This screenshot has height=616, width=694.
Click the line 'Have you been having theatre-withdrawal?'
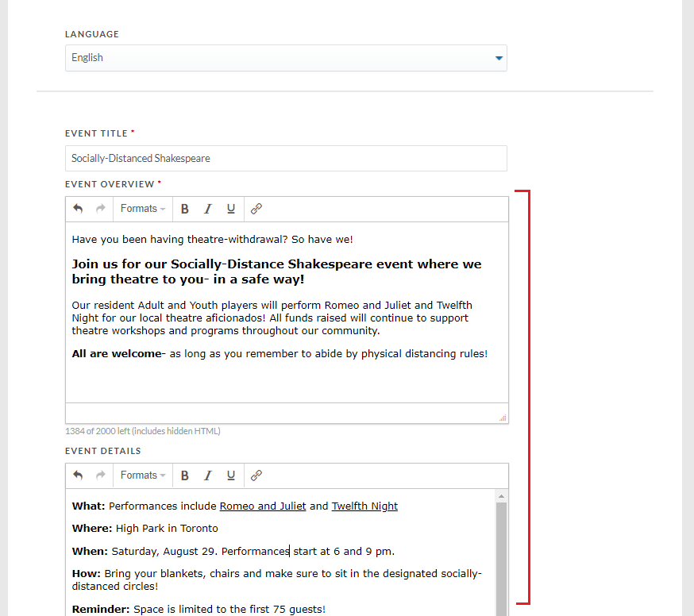tap(213, 240)
